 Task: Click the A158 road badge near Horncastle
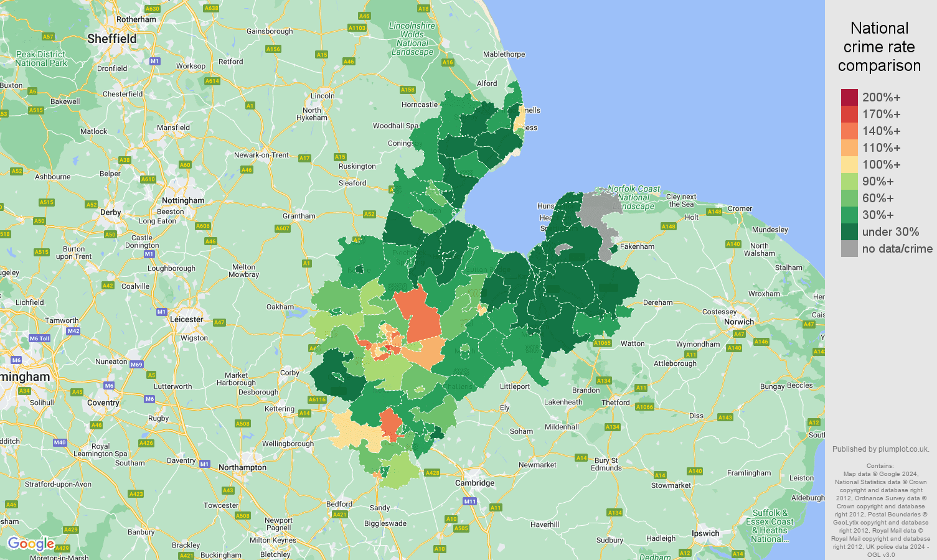408,90
